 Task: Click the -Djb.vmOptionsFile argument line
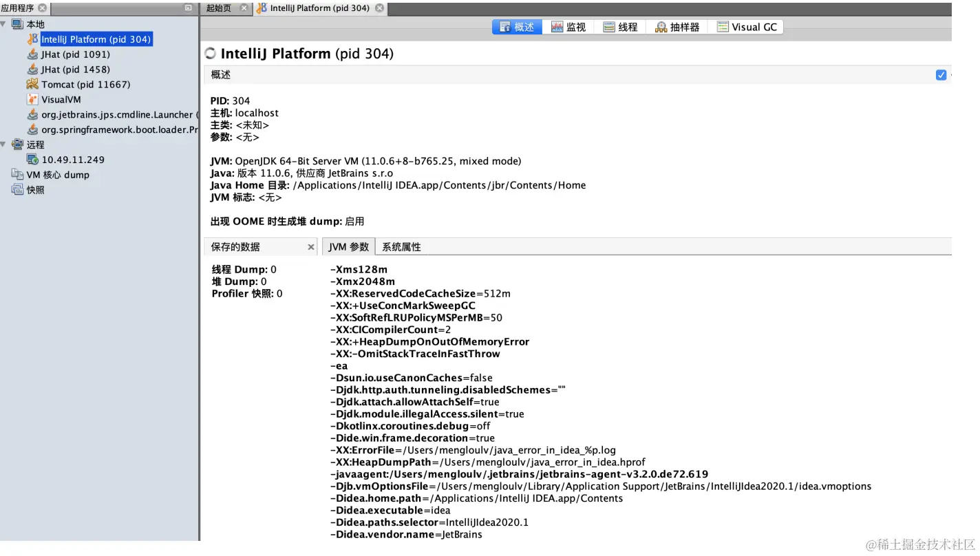pyautogui.click(x=601, y=486)
